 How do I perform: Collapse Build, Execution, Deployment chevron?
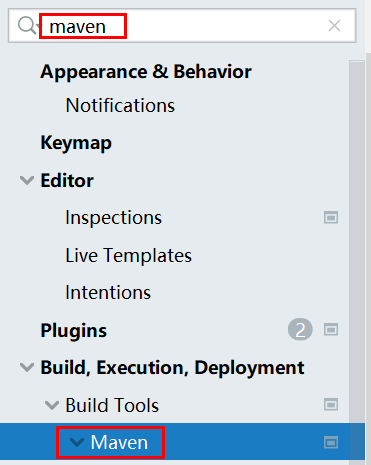[27, 367]
